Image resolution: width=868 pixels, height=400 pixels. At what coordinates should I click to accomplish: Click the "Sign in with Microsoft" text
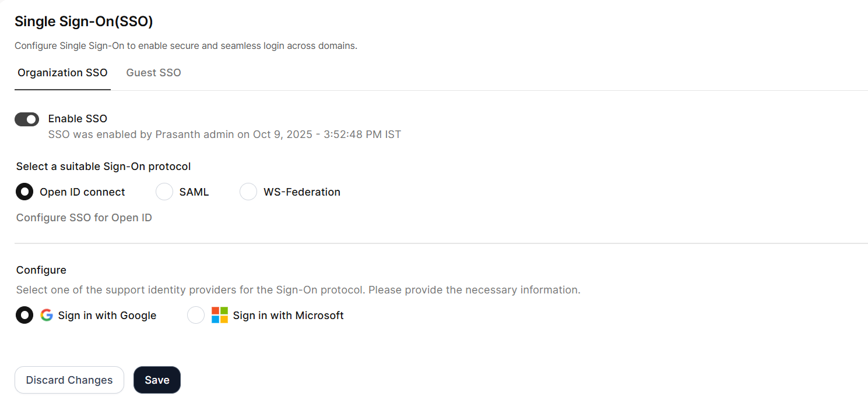pos(288,316)
